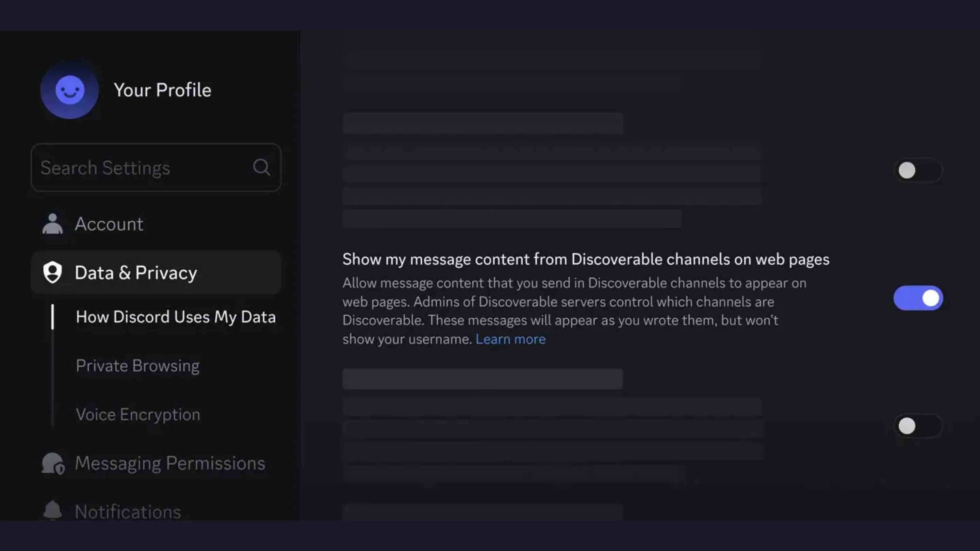The height and width of the screenshot is (551, 980).
Task: Click the Discoverable channels setting title
Action: [x=586, y=259]
